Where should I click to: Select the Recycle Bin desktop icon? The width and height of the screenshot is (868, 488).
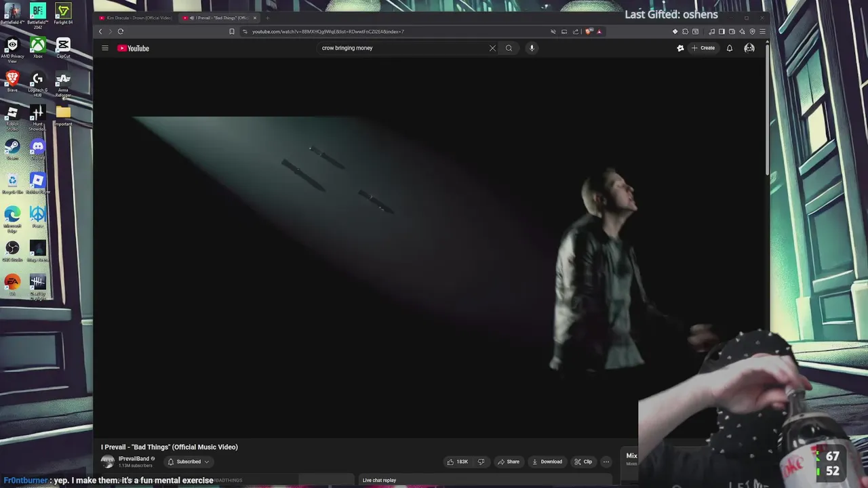[x=12, y=184]
